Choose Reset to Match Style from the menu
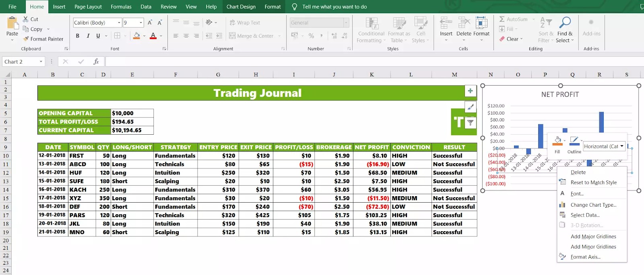The height and width of the screenshot is (275, 644). click(592, 183)
